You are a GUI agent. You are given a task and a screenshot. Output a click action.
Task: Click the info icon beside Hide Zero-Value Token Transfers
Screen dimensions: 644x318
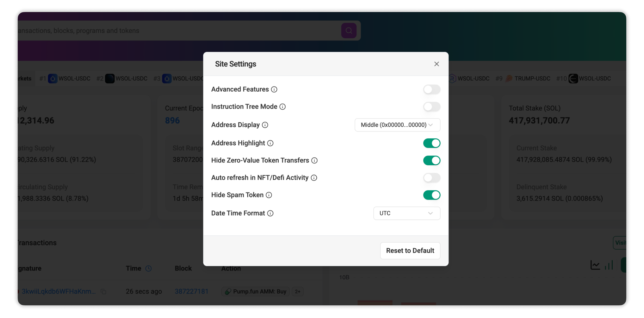[x=314, y=160]
